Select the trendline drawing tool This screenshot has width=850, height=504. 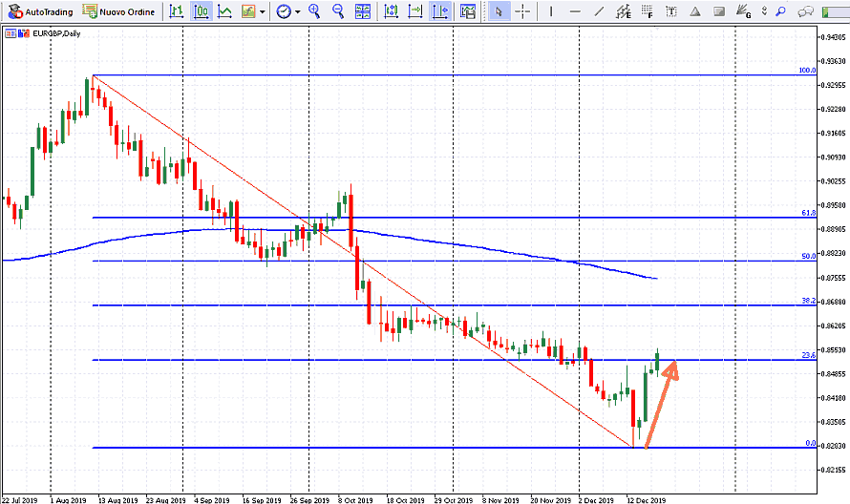tap(599, 11)
